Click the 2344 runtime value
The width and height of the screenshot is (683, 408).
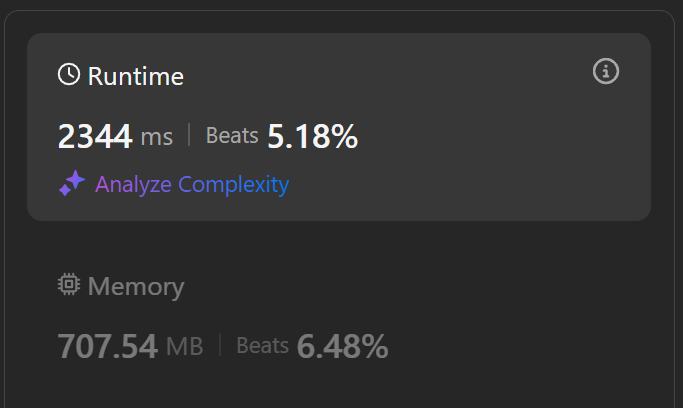(95, 136)
